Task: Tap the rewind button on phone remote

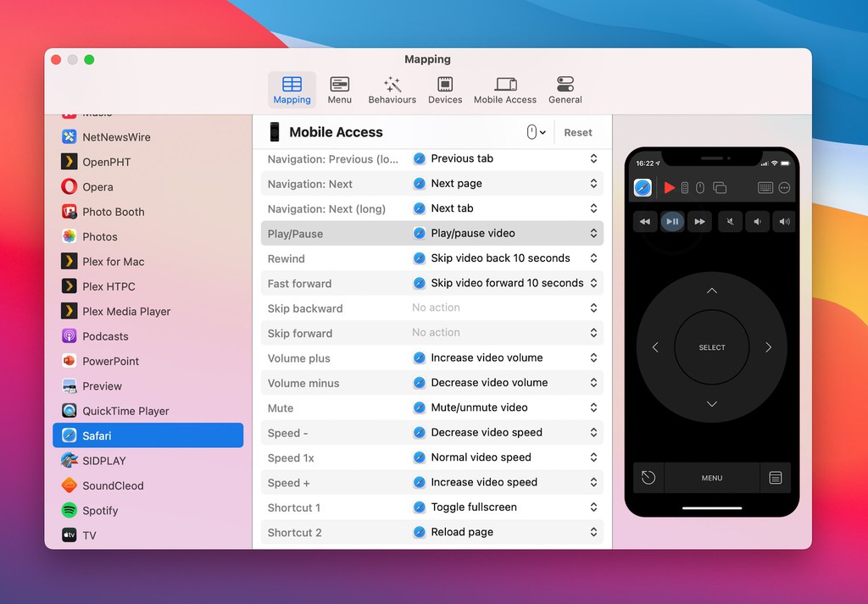Action: [x=645, y=221]
